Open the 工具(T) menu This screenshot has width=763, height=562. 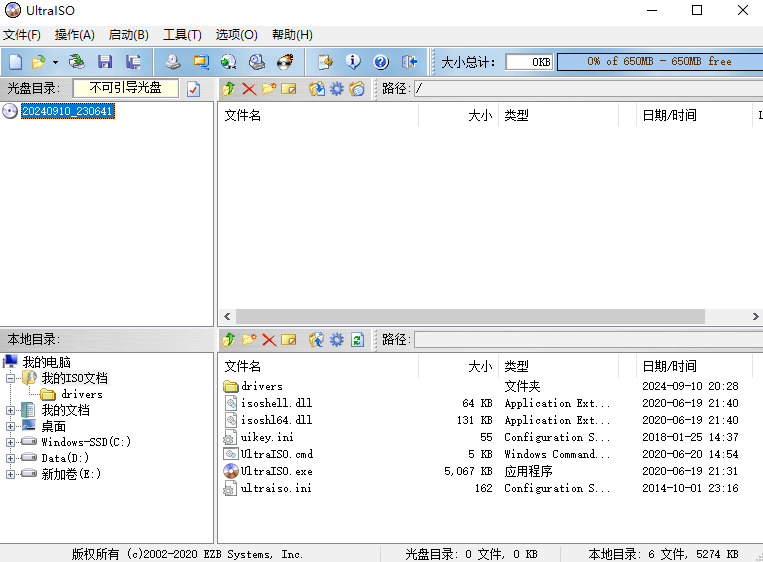pos(182,35)
